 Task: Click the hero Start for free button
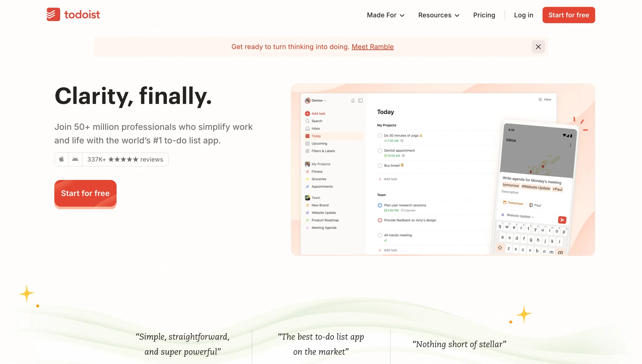pyautogui.click(x=85, y=193)
